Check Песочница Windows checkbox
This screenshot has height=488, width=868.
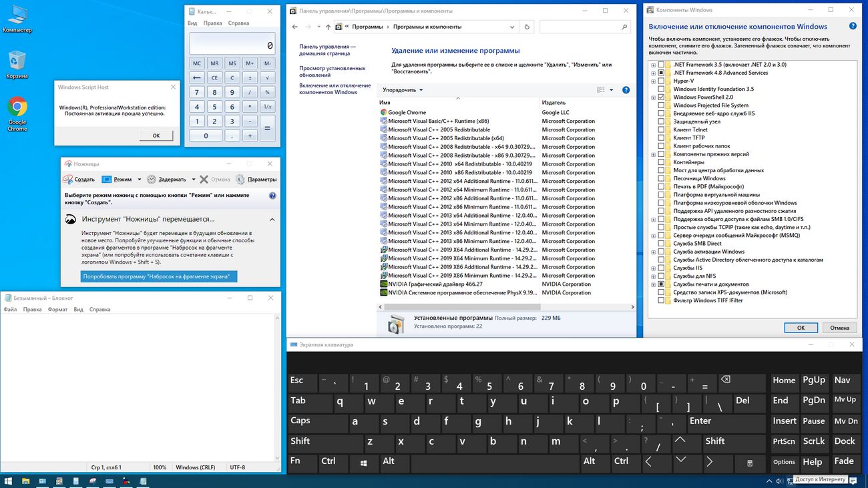click(661, 178)
